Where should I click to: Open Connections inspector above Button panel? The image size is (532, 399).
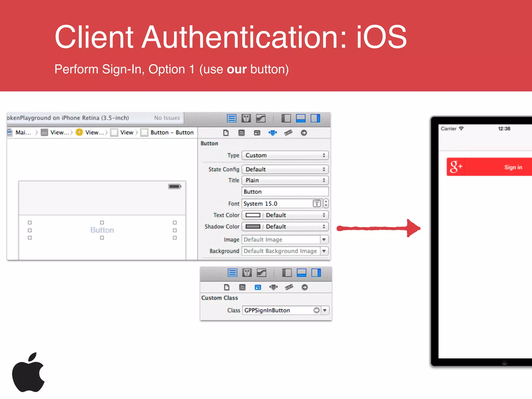pyautogui.click(x=304, y=133)
